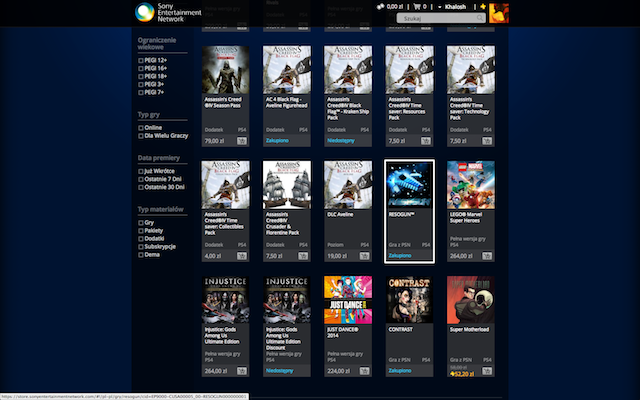Click cart icon for Technology Pack
The width and height of the screenshot is (640, 400).
click(x=487, y=142)
